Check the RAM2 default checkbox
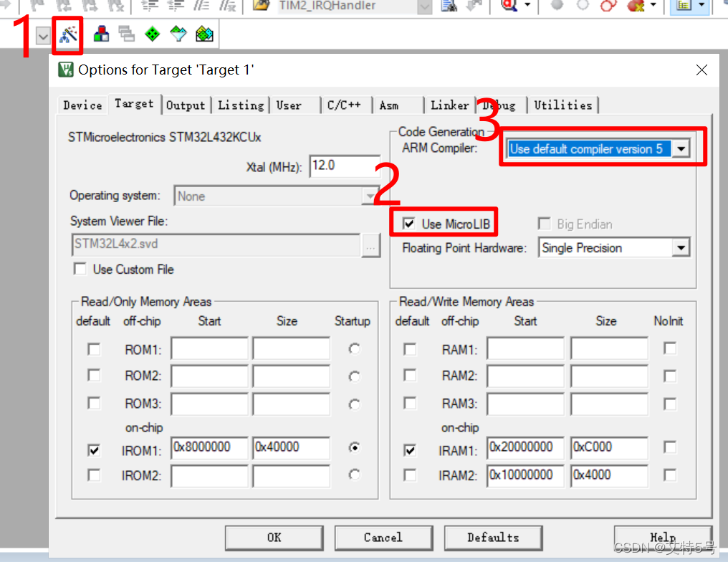This screenshot has width=728, height=562. [x=410, y=376]
